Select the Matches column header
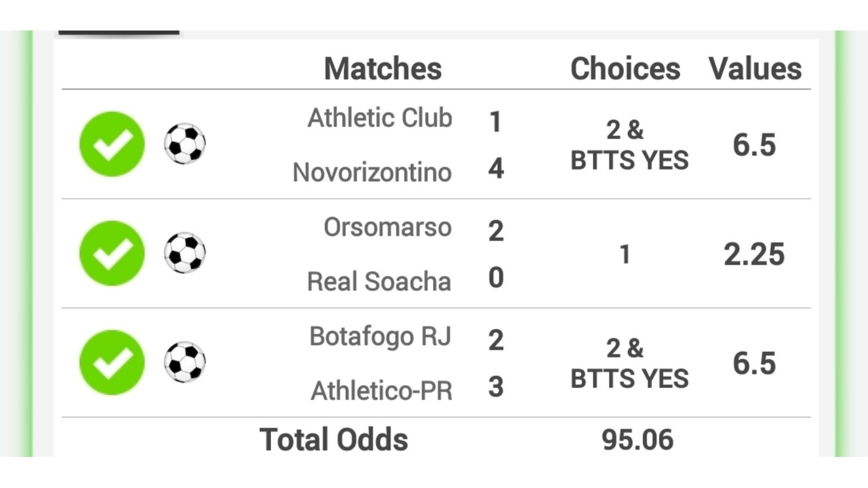The width and height of the screenshot is (868, 488). coord(383,69)
